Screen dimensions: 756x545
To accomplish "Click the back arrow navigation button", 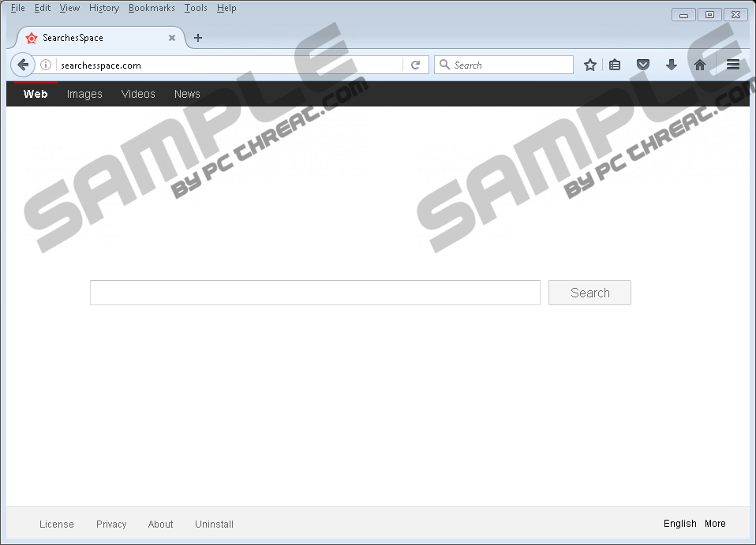I will pos(23,65).
